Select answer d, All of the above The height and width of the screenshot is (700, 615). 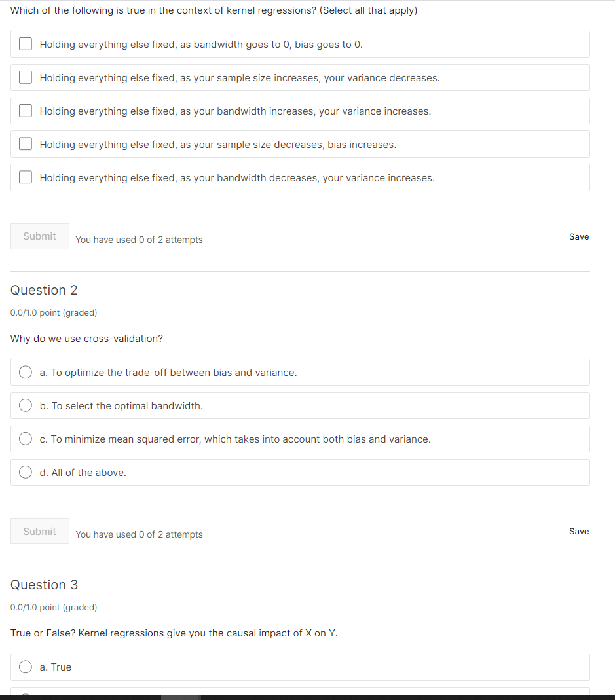25,472
